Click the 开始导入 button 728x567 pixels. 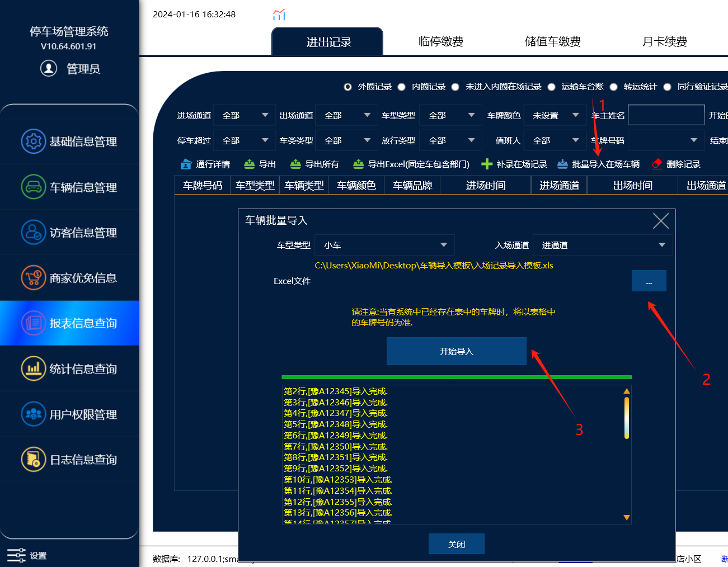coord(457,351)
